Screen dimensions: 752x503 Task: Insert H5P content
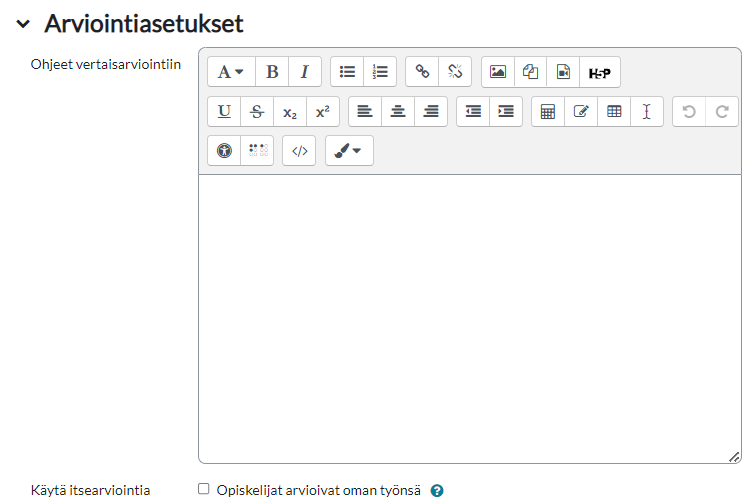[599, 72]
